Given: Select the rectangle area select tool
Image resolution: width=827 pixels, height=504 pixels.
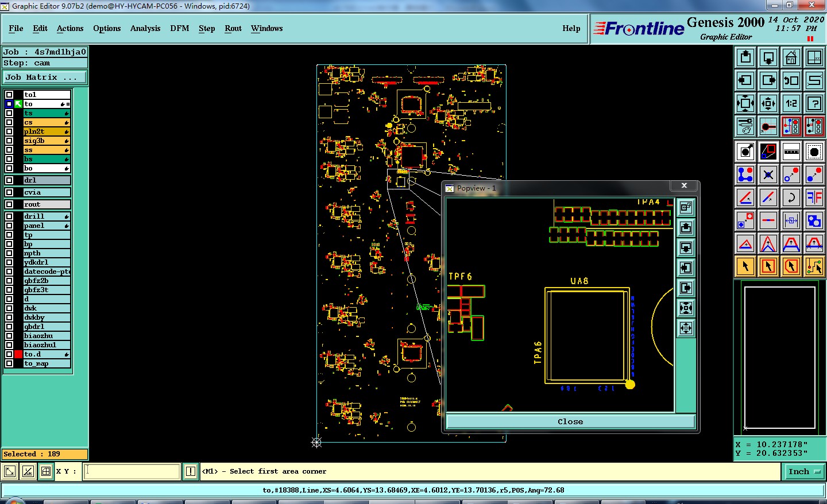Looking at the screenshot, I should (768, 266).
